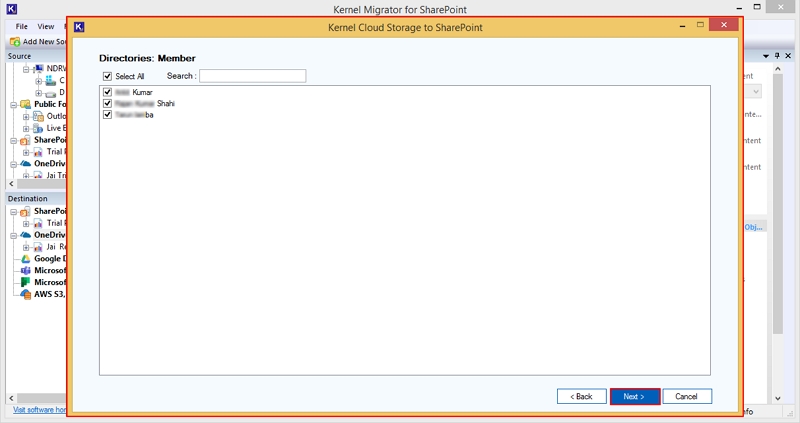Screen dimensions: 800x423
Task: Click the Add New Source icon in the toolbar
Action: (15, 41)
